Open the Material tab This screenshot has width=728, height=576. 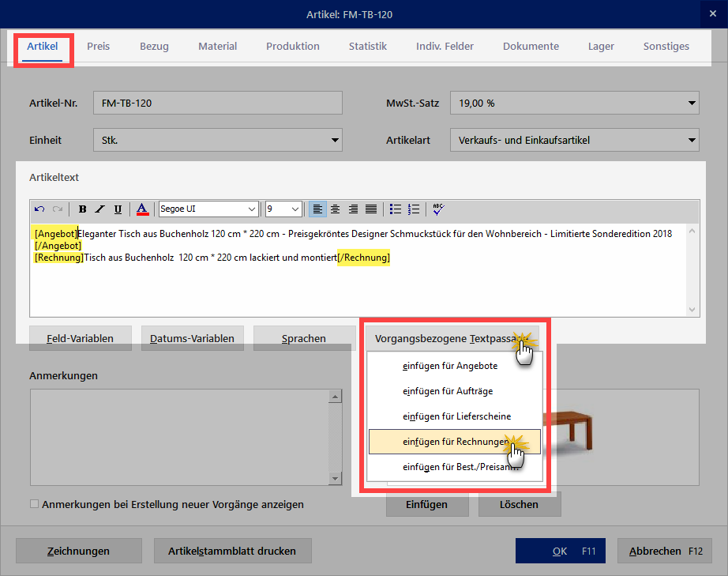[x=217, y=47]
